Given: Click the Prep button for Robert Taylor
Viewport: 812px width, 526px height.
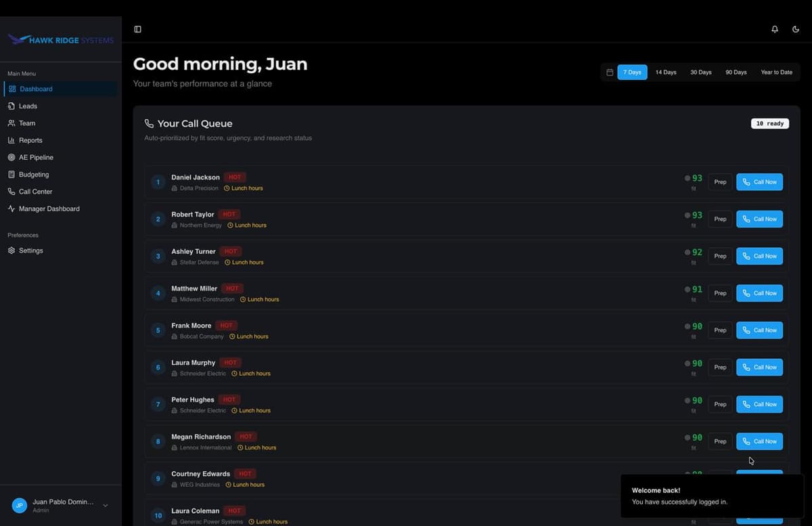Looking at the screenshot, I should coord(719,219).
